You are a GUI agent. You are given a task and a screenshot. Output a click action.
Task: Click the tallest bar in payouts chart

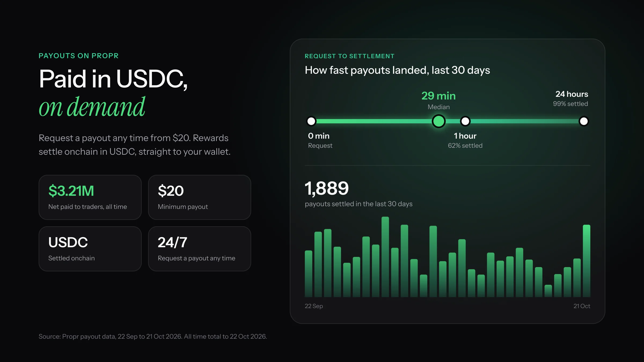[x=385, y=257]
